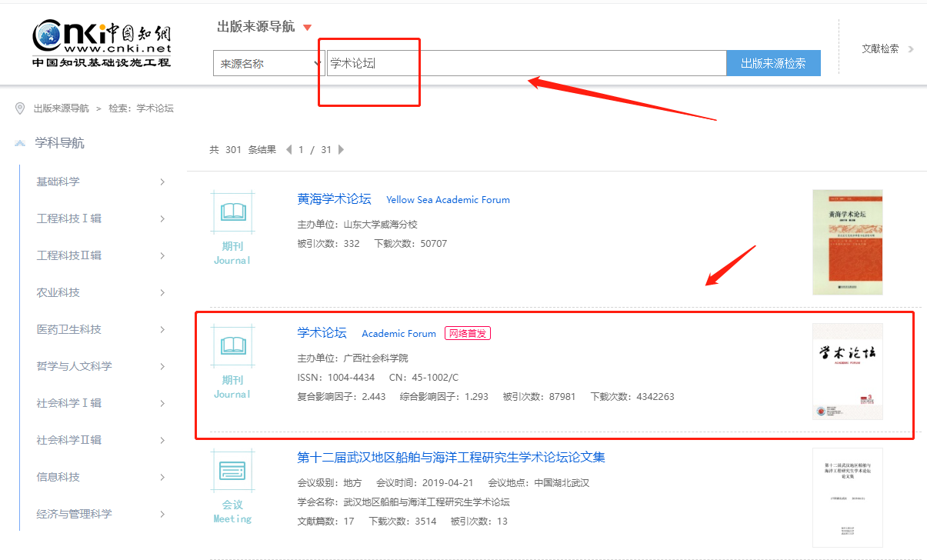Image resolution: width=927 pixels, height=560 pixels.
Task: Click 学会名称 武汉地区船舶与海洋工程研究生学术论坛 text
Action: [403, 502]
